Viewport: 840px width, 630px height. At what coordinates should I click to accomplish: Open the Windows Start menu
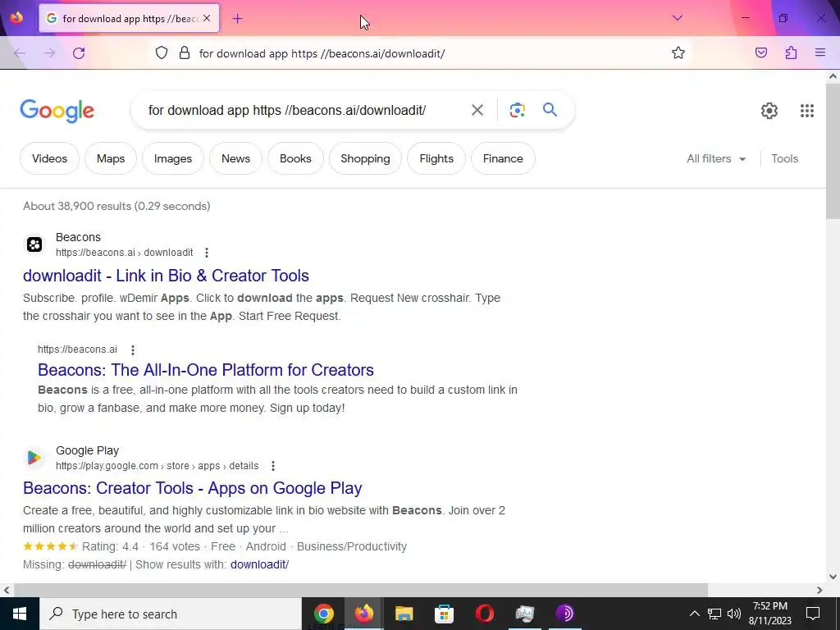click(20, 614)
